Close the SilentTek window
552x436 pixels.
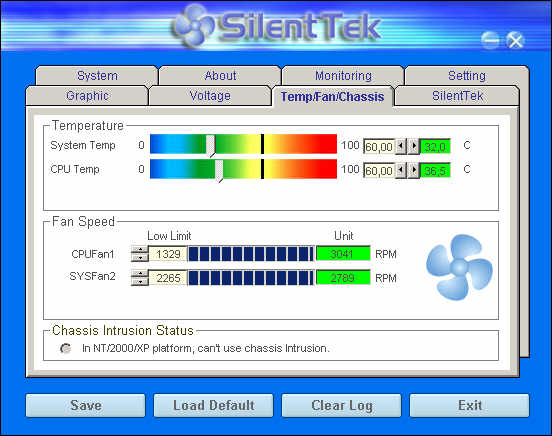(x=515, y=40)
